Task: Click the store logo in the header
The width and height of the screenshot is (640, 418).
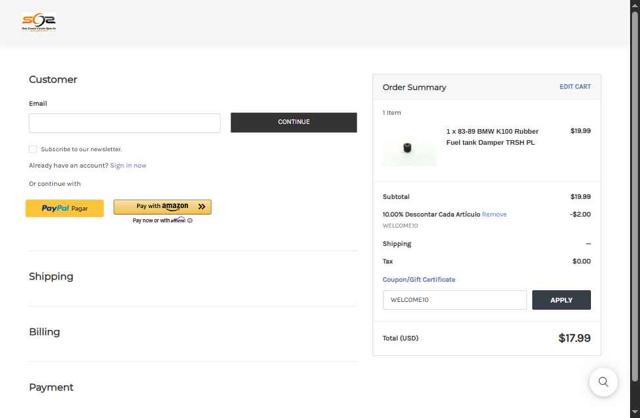Action: click(39, 22)
